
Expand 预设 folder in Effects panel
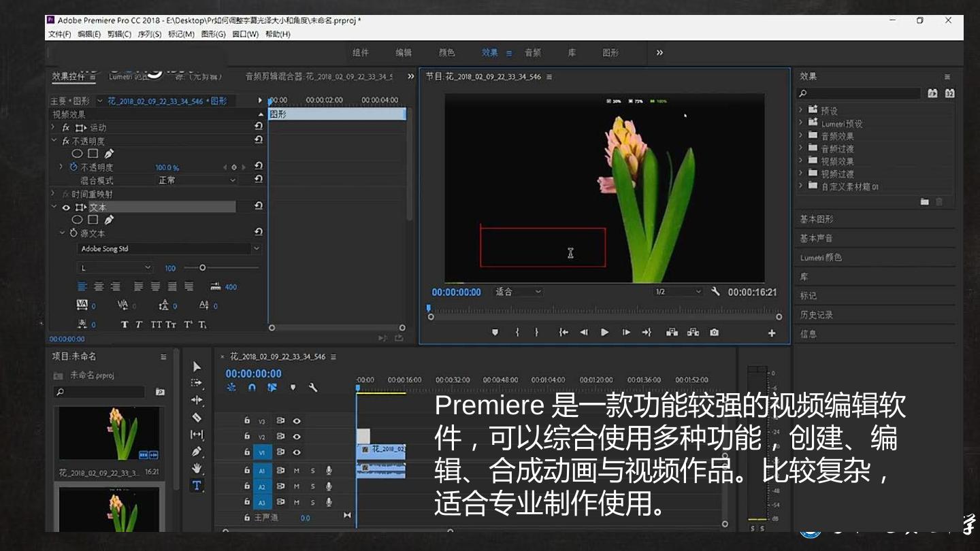[x=801, y=110]
